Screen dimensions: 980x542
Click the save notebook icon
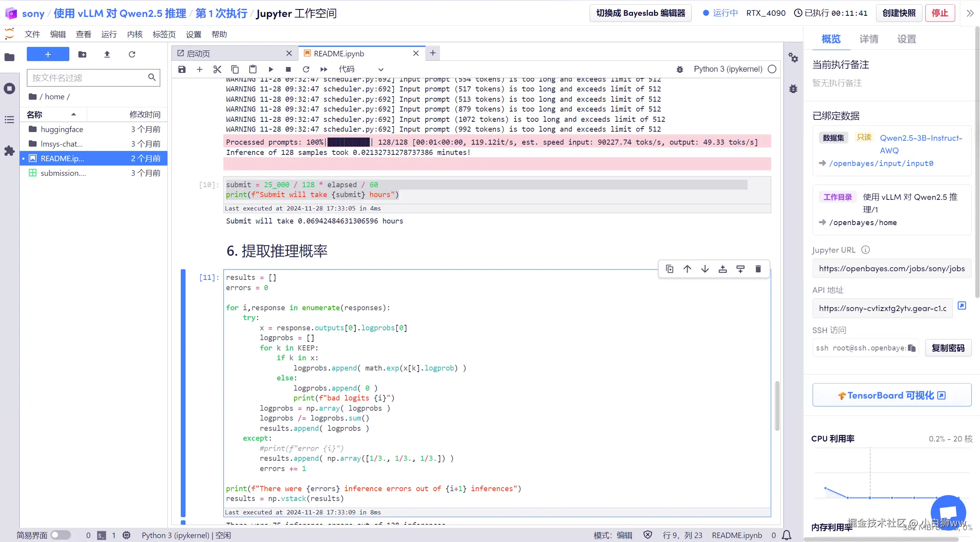[x=182, y=69]
